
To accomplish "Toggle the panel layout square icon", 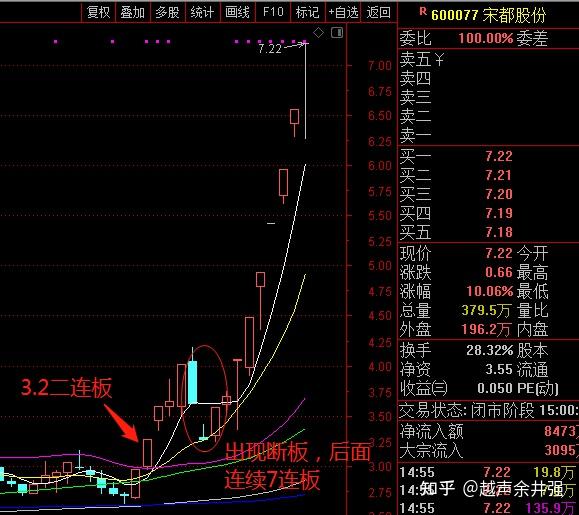I will [337, 32].
